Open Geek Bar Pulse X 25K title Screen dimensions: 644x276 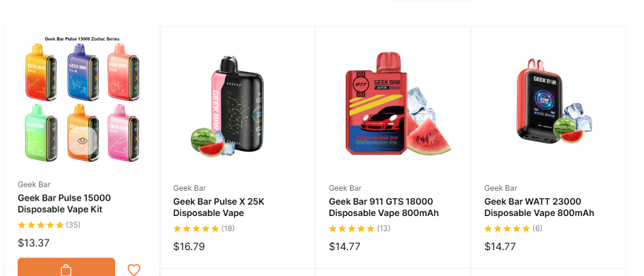219,207
